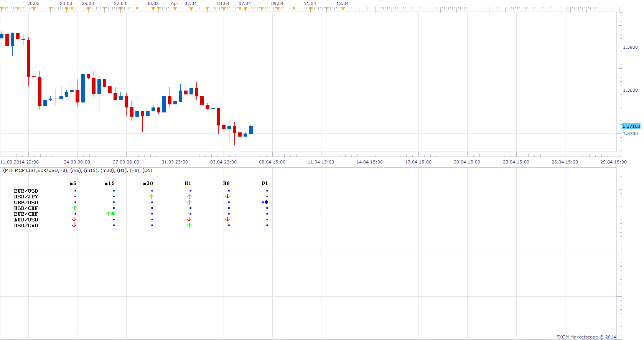This screenshot has width=644, height=340.
Task: Click the 17.04 15:00 time axis label
Action: coord(418,162)
